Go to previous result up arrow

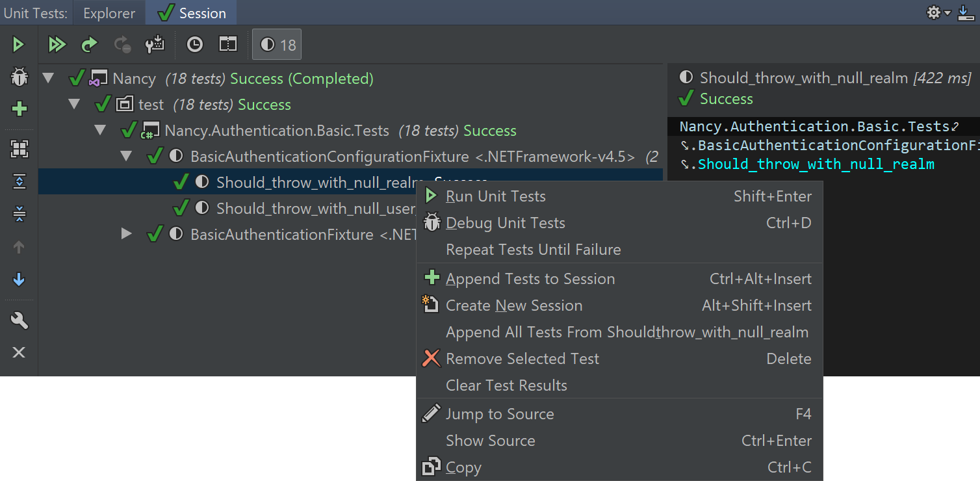pos(19,247)
